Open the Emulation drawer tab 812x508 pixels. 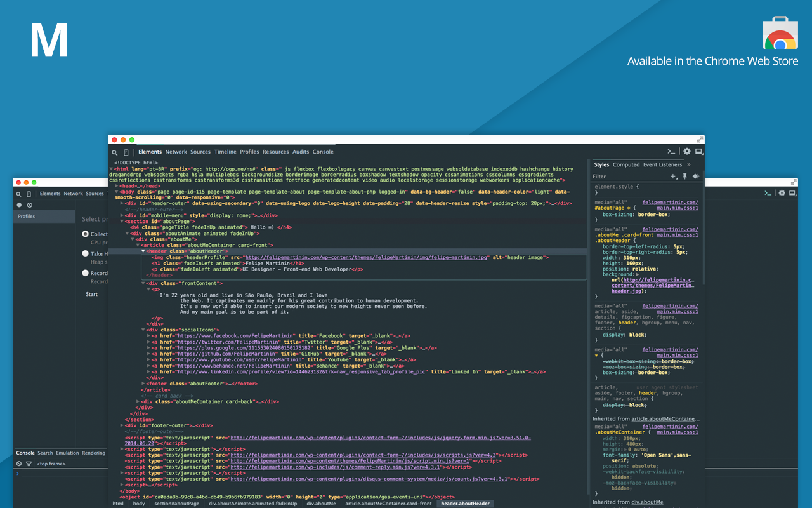pyautogui.click(x=67, y=453)
